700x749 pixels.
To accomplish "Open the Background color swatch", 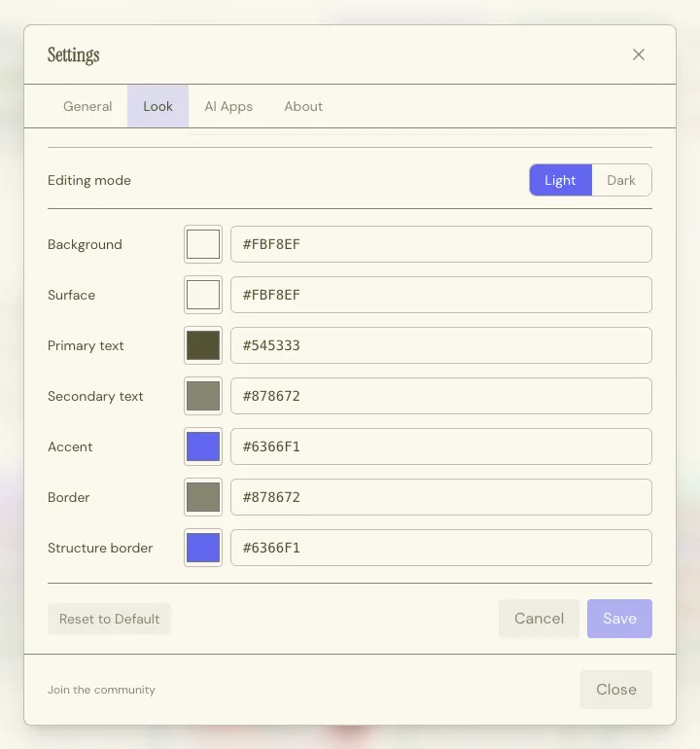I will point(203,244).
